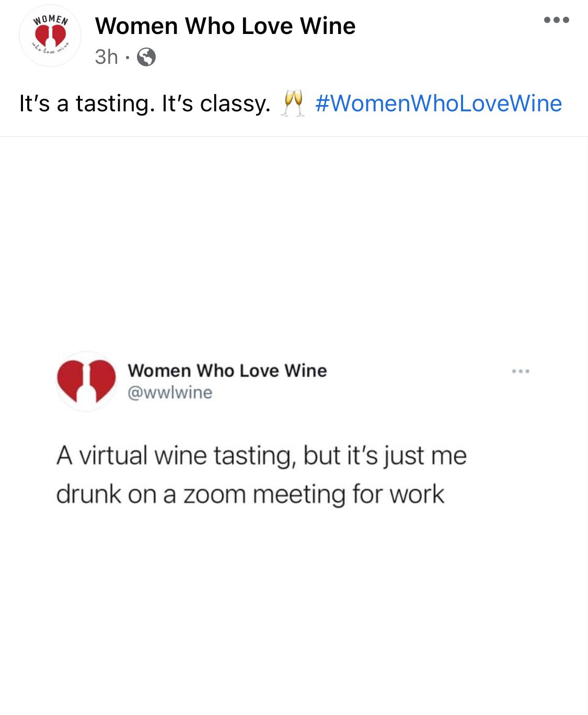Screen dimensions: 588x715
Task: Click the embedded tweet's Women Who Love Wine name
Action: [x=227, y=371]
